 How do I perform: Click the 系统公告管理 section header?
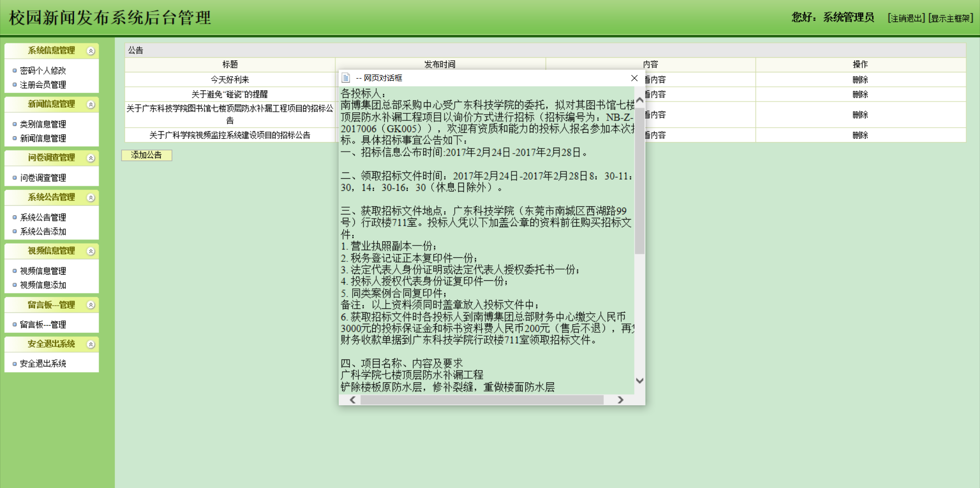tap(52, 197)
